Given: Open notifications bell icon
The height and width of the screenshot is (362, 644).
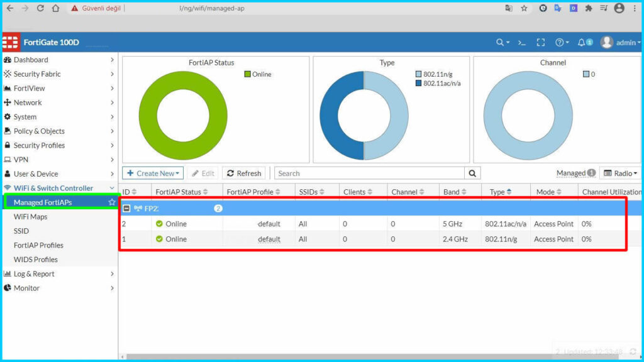Looking at the screenshot, I should pyautogui.click(x=582, y=42).
